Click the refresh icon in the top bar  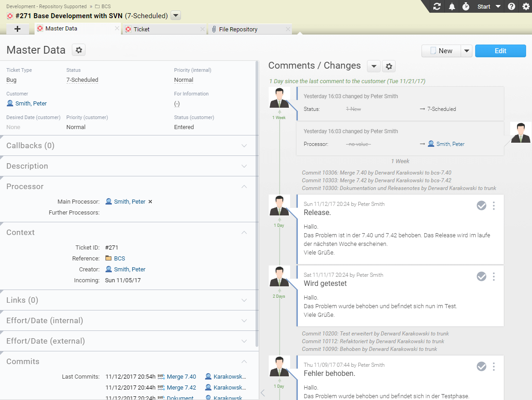pos(437,6)
